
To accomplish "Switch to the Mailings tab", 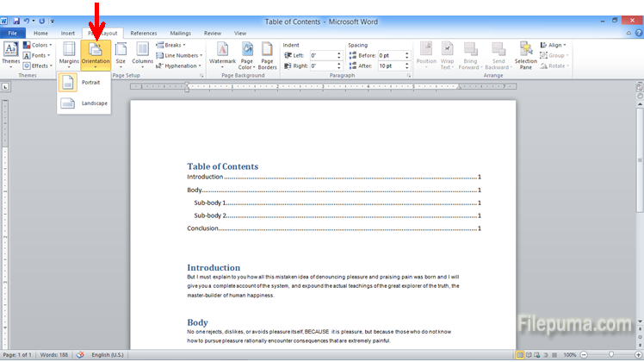I will [180, 33].
